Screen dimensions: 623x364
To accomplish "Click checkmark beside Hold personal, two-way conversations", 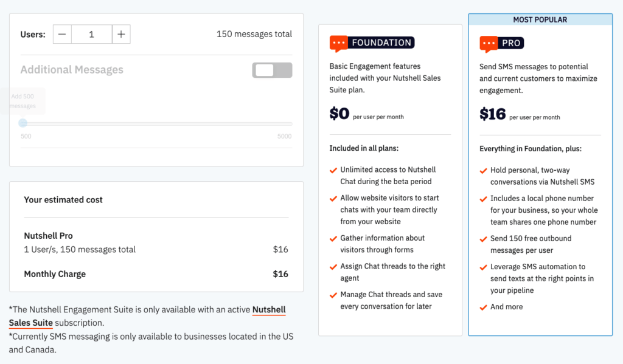I will [x=484, y=171].
